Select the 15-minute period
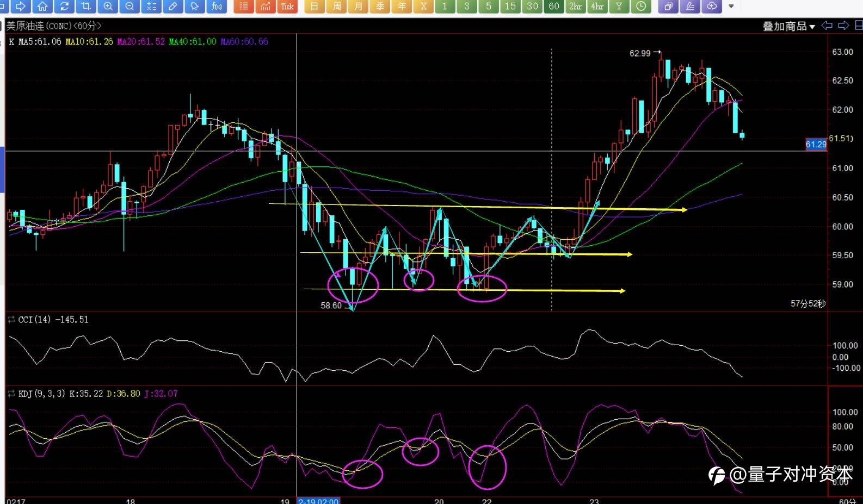Viewport: 863px width, 504px height. coord(510,6)
